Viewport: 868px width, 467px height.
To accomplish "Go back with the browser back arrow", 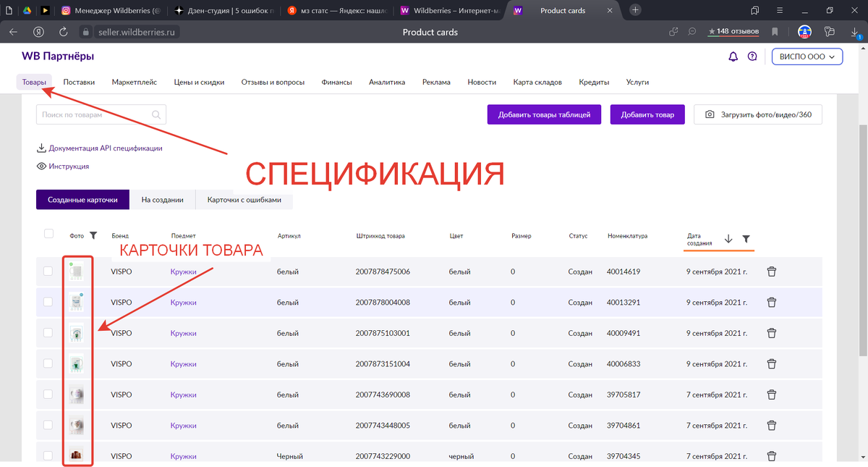I will pos(13,32).
